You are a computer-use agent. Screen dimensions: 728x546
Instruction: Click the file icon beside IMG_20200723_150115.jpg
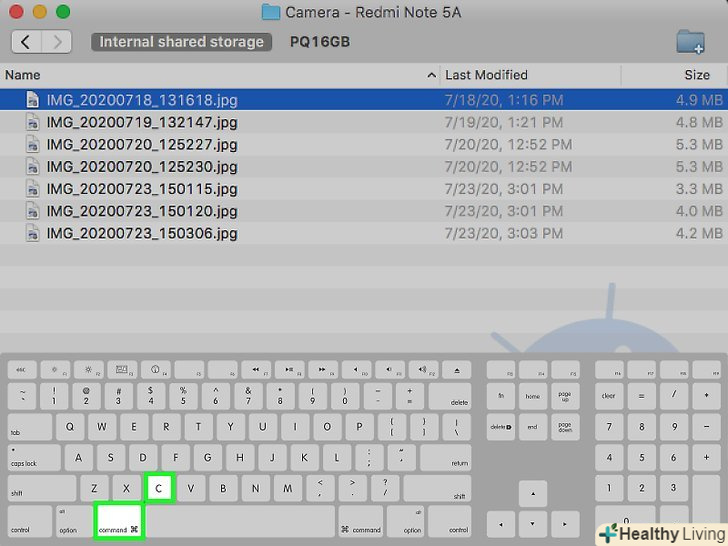(x=32, y=189)
